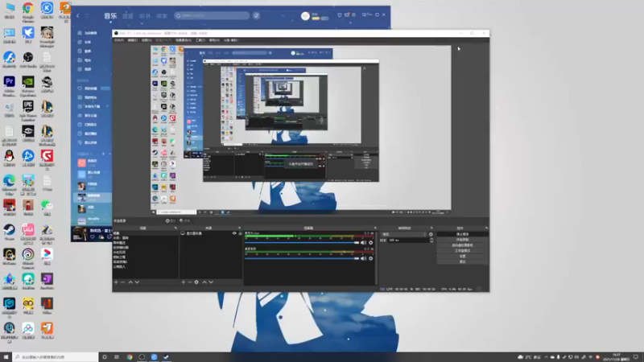
Task: Open scene transition properties gear
Action: (431, 234)
